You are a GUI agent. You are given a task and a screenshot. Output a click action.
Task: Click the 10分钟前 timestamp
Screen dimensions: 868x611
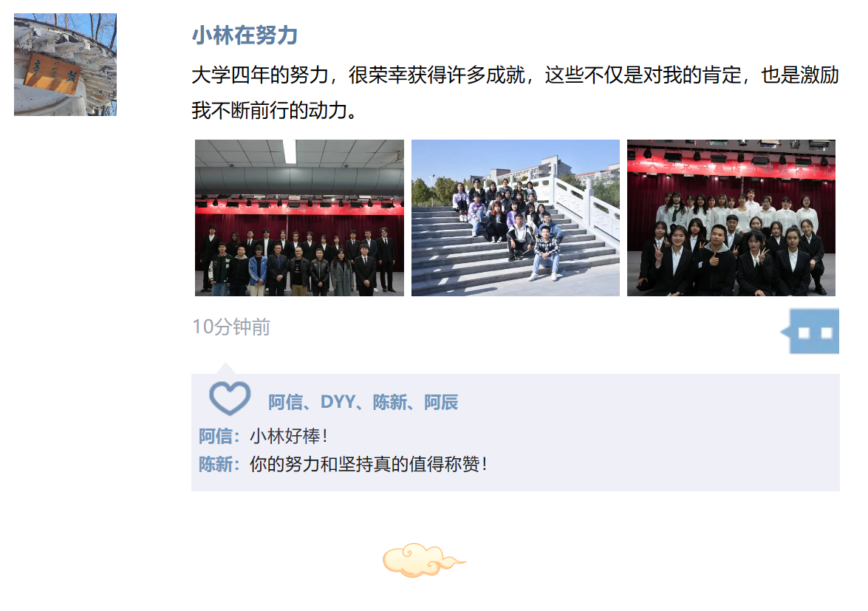coord(231,327)
